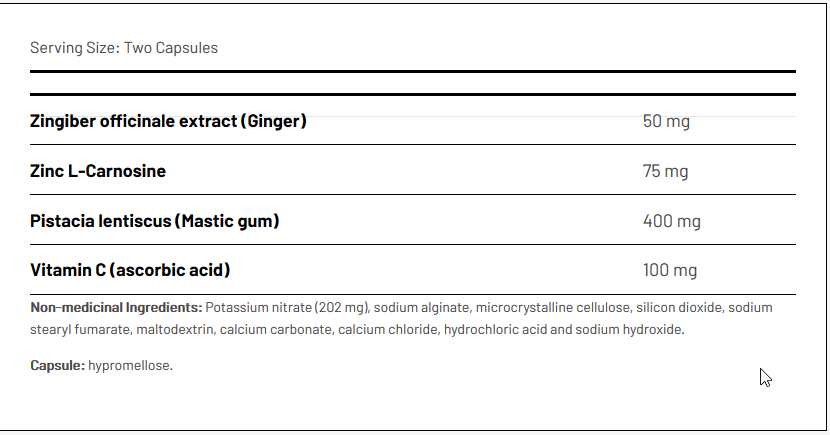Image resolution: width=830 pixels, height=435 pixels.
Task: Select the Zingiber officinale extract (Ginger) row label
Action: (168, 122)
